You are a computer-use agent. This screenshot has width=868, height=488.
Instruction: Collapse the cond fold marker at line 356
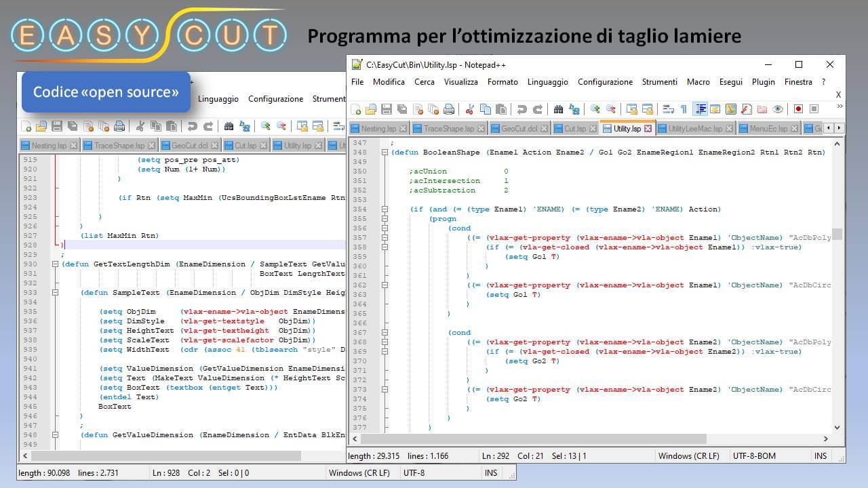pos(384,228)
